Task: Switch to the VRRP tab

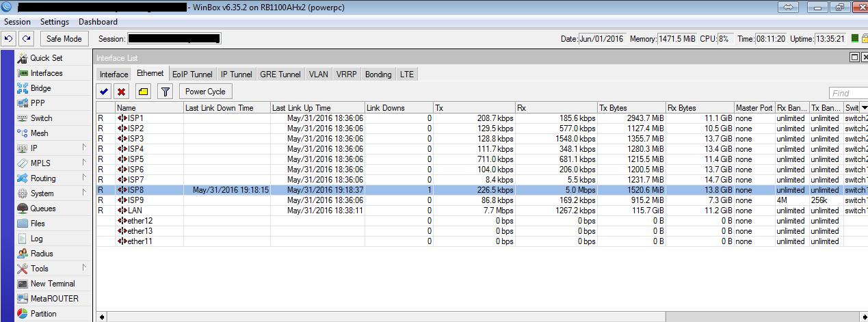Action: 346,75
